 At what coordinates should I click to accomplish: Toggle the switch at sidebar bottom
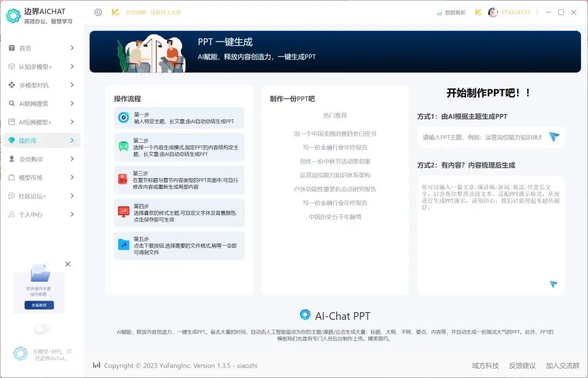click(41, 328)
